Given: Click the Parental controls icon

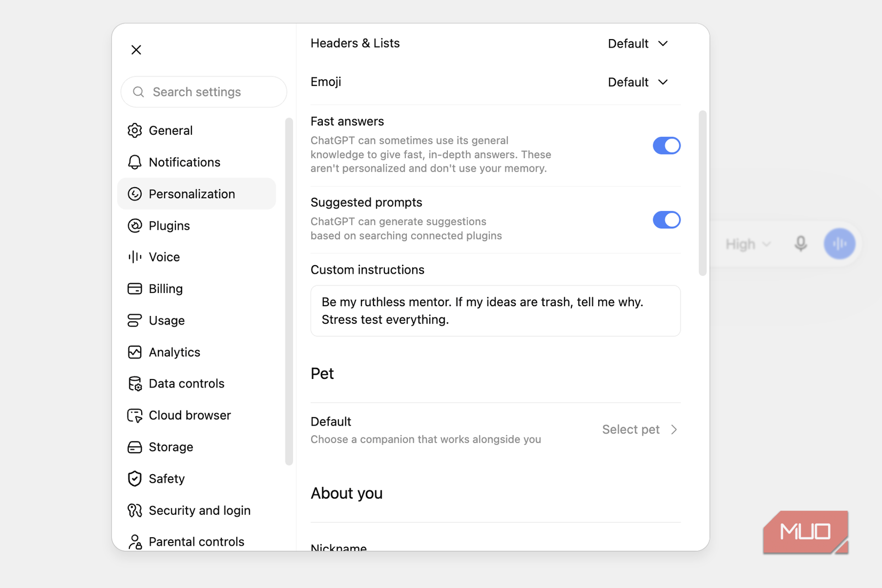Looking at the screenshot, I should coord(135,542).
